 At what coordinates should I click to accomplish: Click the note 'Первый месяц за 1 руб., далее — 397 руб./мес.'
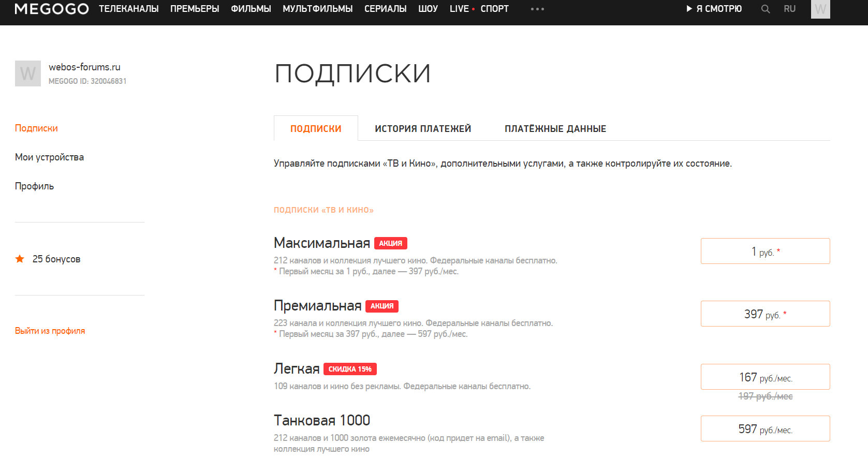click(x=369, y=271)
